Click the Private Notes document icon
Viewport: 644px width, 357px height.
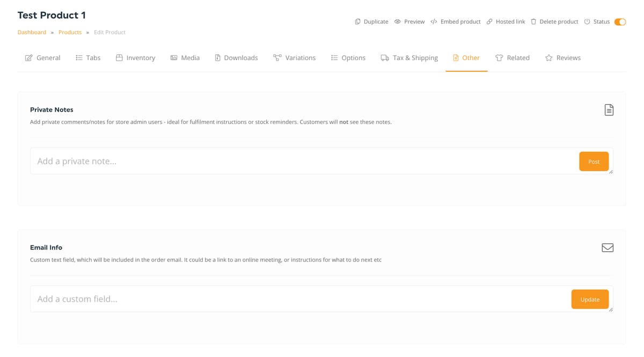coord(609,110)
